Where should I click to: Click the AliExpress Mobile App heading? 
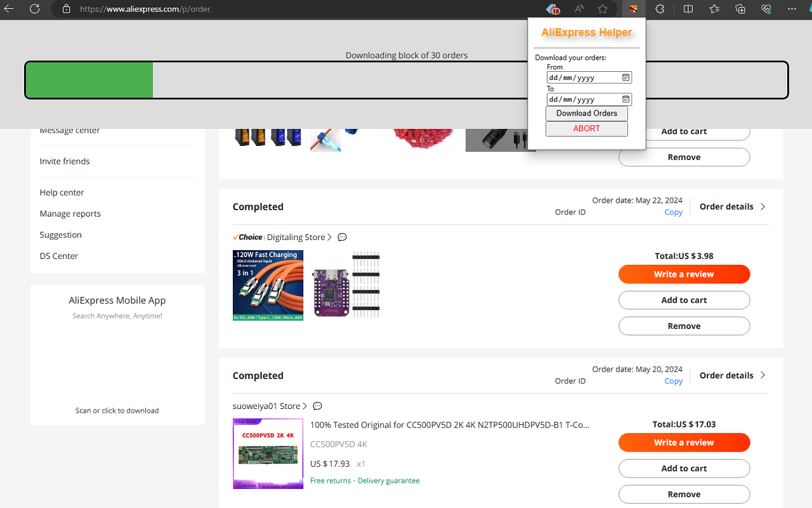[x=117, y=301]
